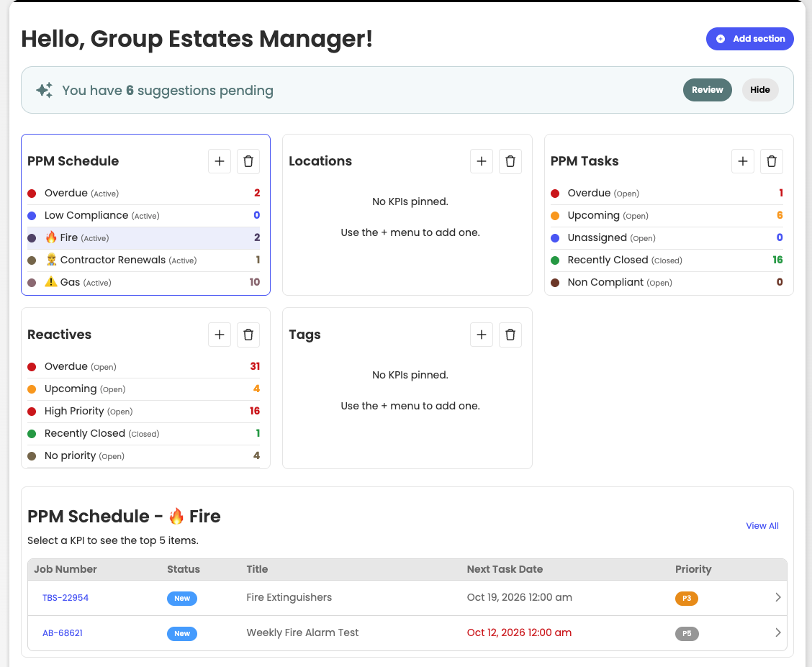Remove the Locations section with trash icon
This screenshot has width=812, height=667.
[510, 161]
